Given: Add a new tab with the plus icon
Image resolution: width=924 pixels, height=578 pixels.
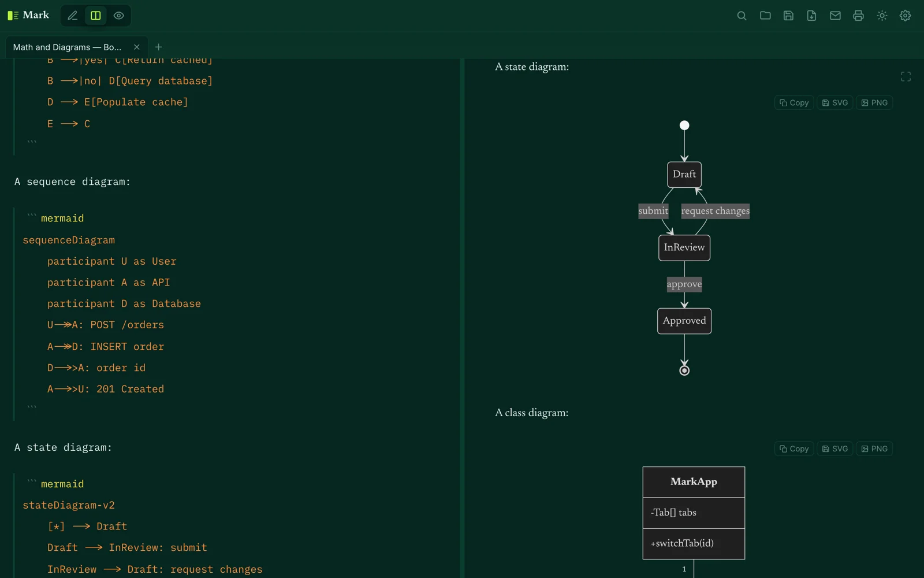Looking at the screenshot, I should point(158,47).
